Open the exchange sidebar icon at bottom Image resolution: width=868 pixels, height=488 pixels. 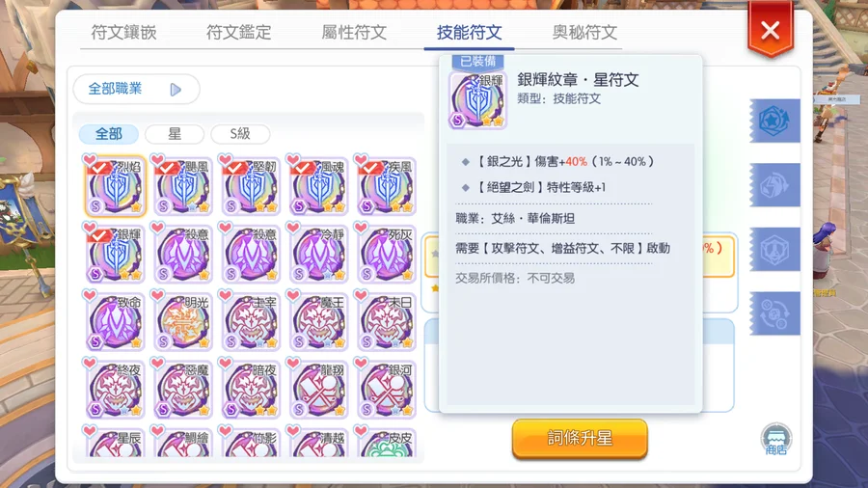point(775,313)
